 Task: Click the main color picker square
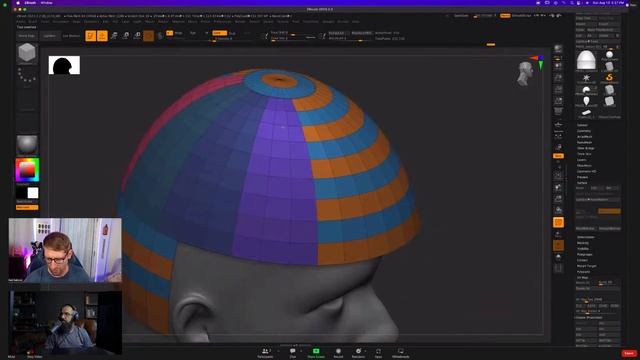(27, 170)
